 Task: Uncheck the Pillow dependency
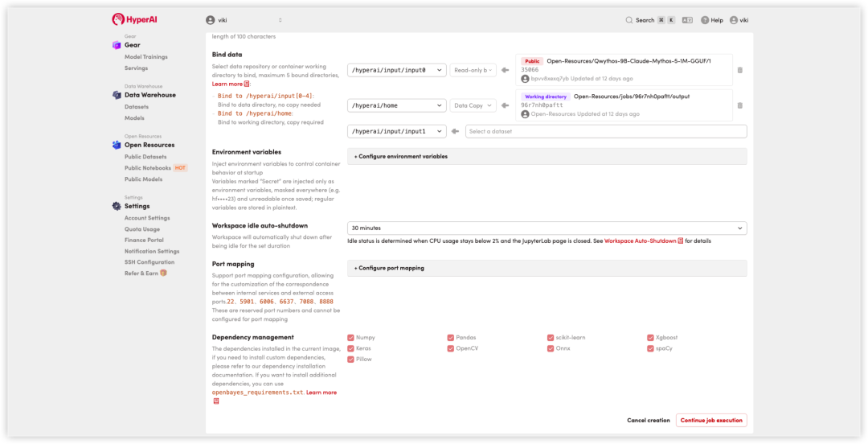pos(350,360)
